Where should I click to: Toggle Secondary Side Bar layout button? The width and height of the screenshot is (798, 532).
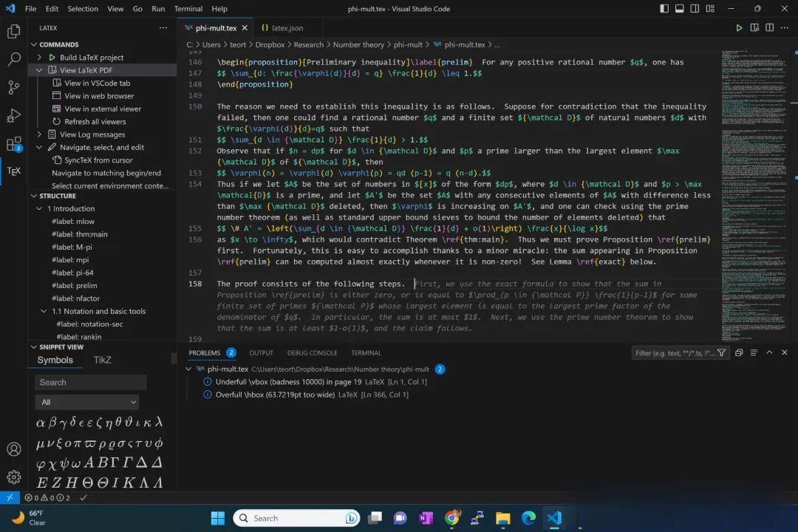(695, 9)
